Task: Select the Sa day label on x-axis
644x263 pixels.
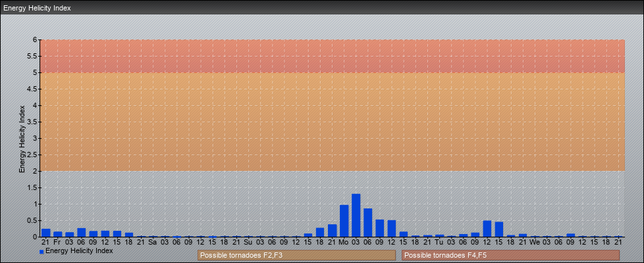Action: (153, 243)
